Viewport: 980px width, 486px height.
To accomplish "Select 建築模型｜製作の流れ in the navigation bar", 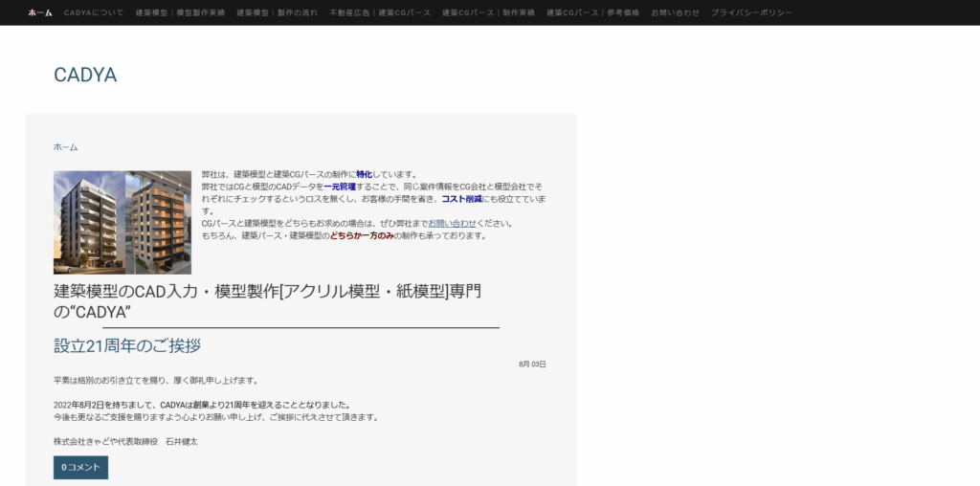I will click(x=277, y=13).
